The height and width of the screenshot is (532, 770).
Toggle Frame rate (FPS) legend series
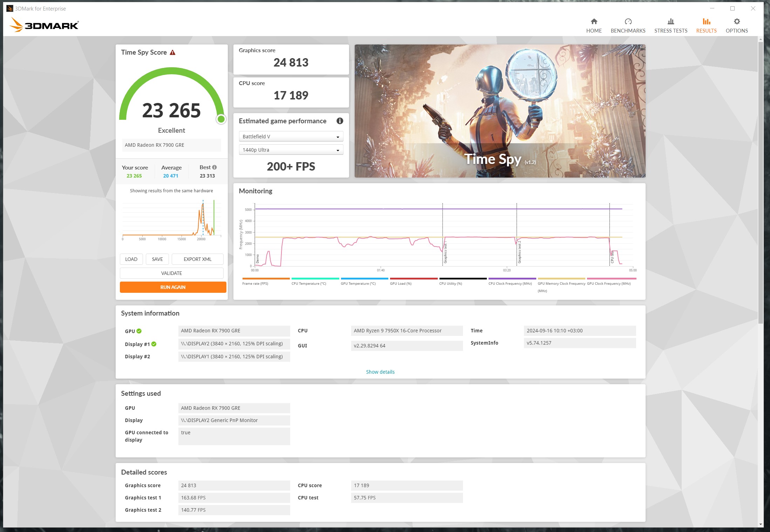[x=255, y=283]
